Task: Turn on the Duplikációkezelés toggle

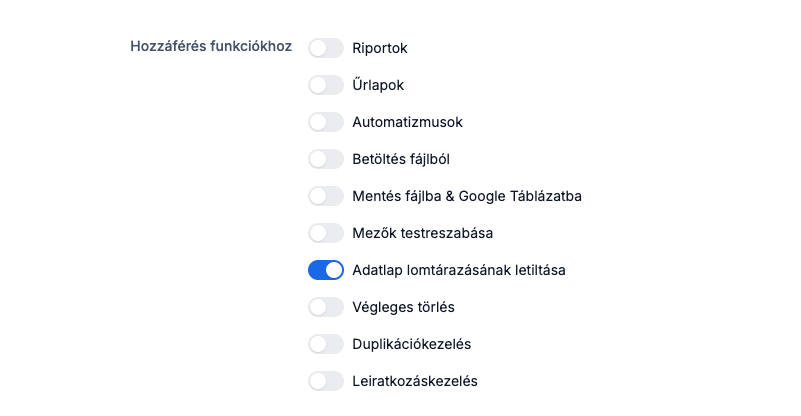Action: coord(326,344)
